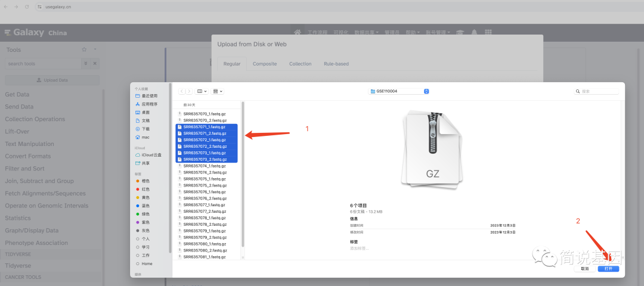This screenshot has height=286, width=644.
Task: Filter by the orange (橙色) tag
Action: pos(143,181)
